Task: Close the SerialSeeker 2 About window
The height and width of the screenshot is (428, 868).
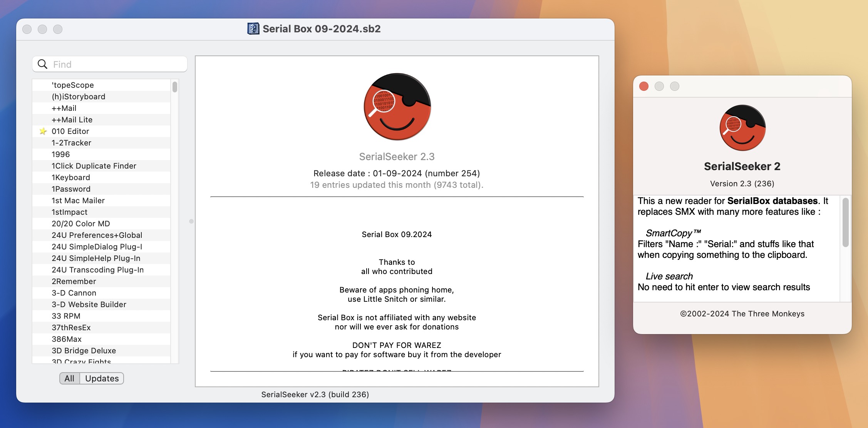Action: coord(644,86)
